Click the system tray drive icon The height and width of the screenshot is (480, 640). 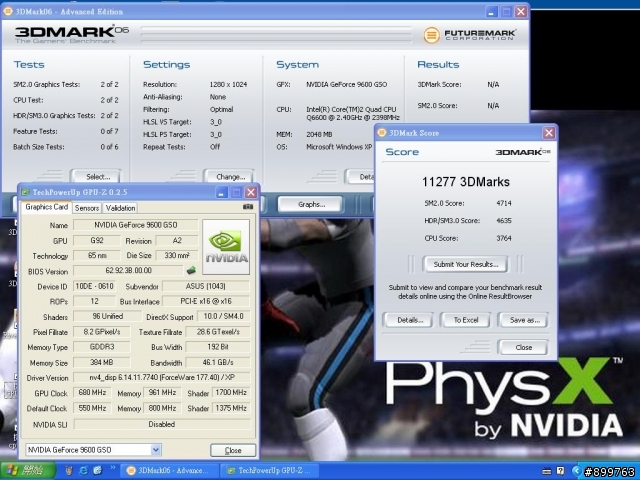tap(547, 471)
